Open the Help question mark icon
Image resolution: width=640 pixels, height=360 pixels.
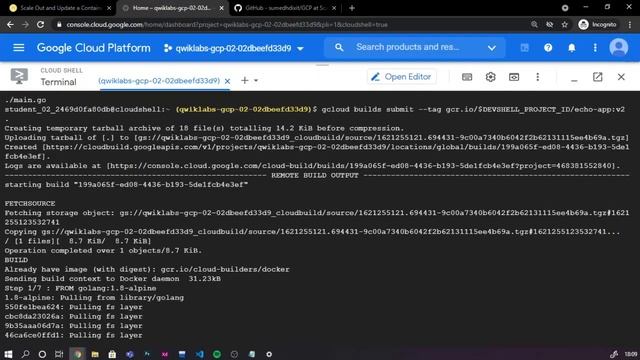(x=548, y=48)
